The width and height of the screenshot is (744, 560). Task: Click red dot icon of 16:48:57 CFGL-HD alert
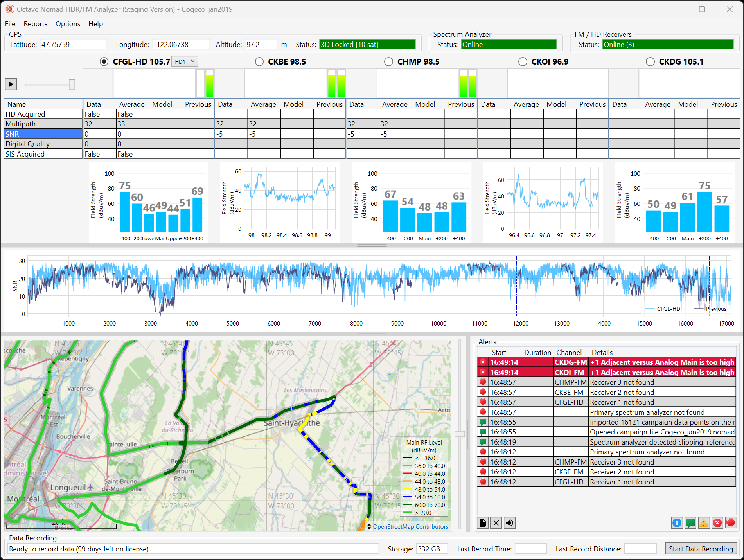pyautogui.click(x=483, y=402)
